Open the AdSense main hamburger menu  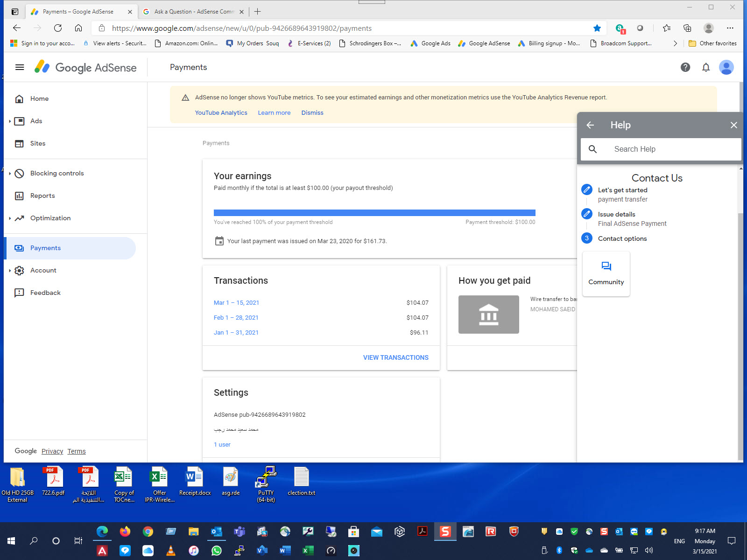click(20, 67)
